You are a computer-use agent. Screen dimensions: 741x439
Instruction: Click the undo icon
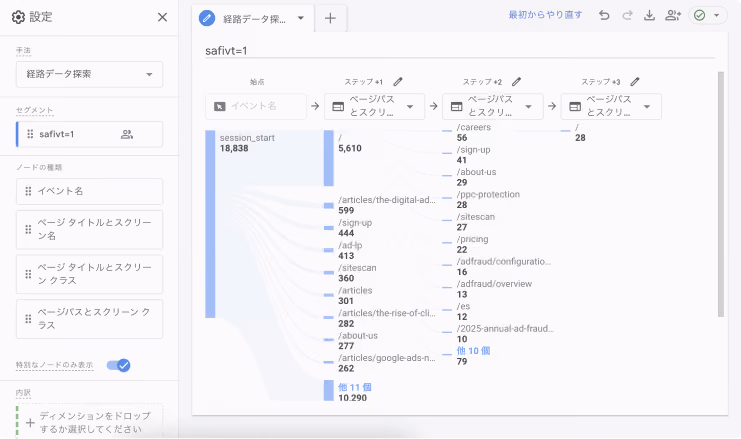tap(604, 15)
